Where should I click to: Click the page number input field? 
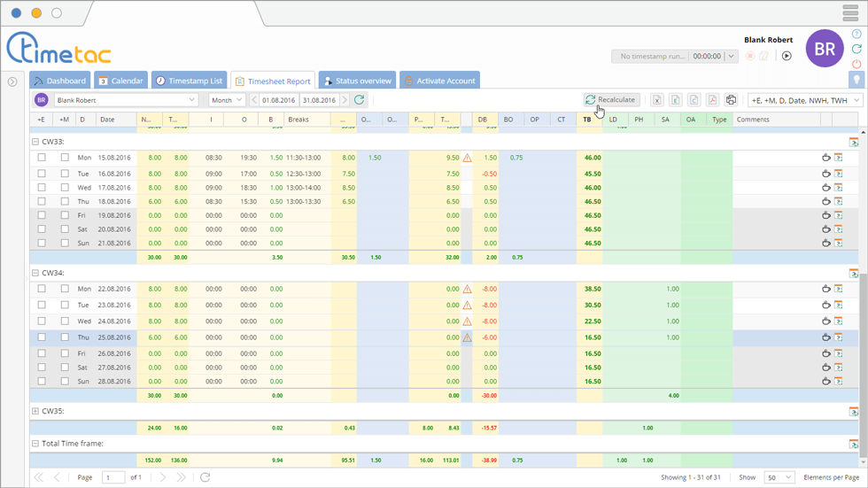113,477
